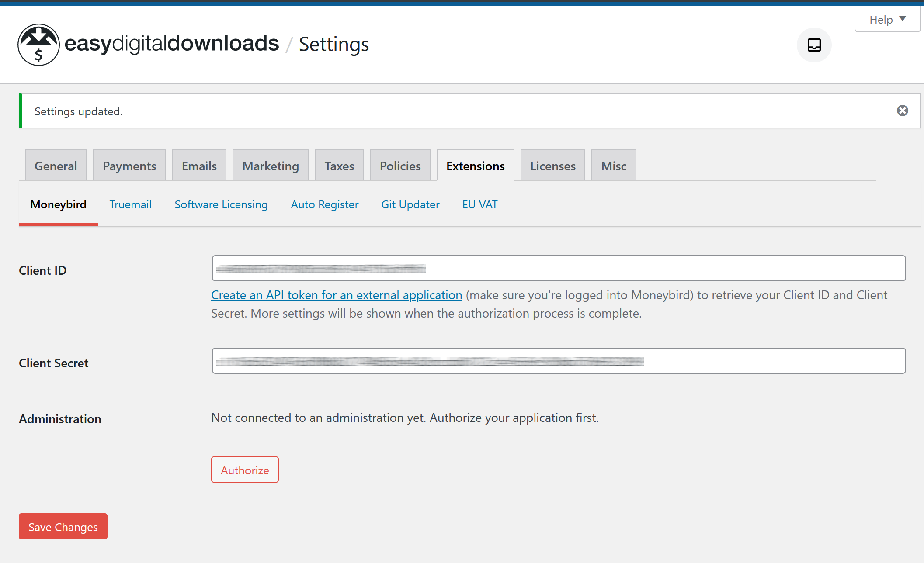Click the Save Changes button
The height and width of the screenshot is (563, 924).
tap(63, 526)
